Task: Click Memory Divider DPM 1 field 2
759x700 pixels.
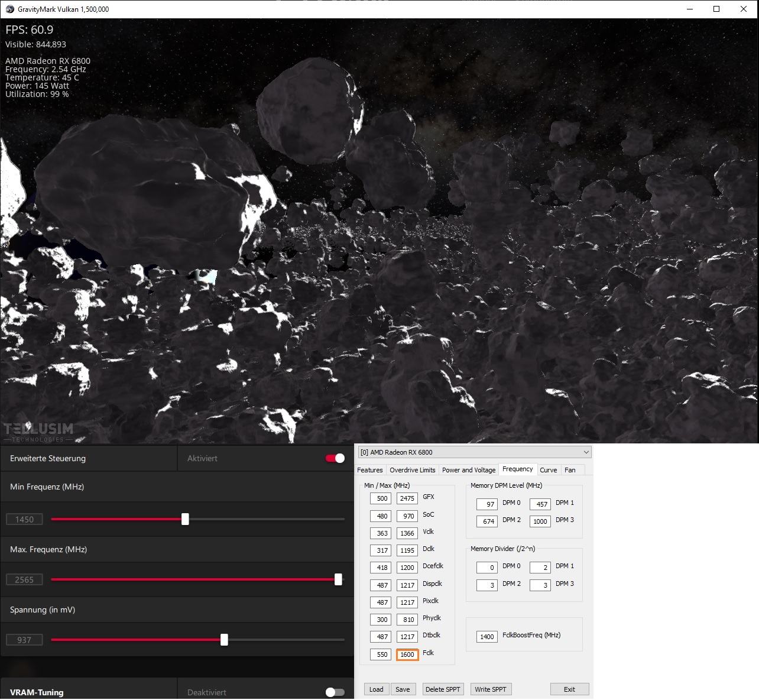Action: [540, 568]
